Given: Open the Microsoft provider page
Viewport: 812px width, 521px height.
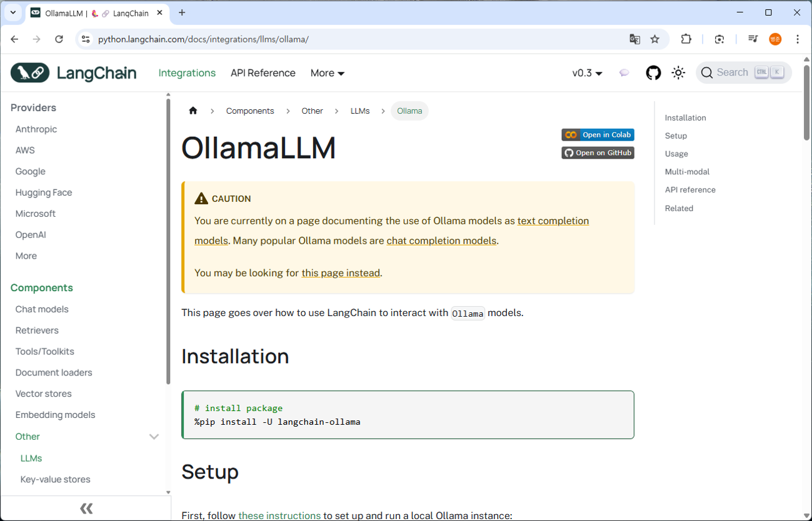Looking at the screenshot, I should 36,214.
